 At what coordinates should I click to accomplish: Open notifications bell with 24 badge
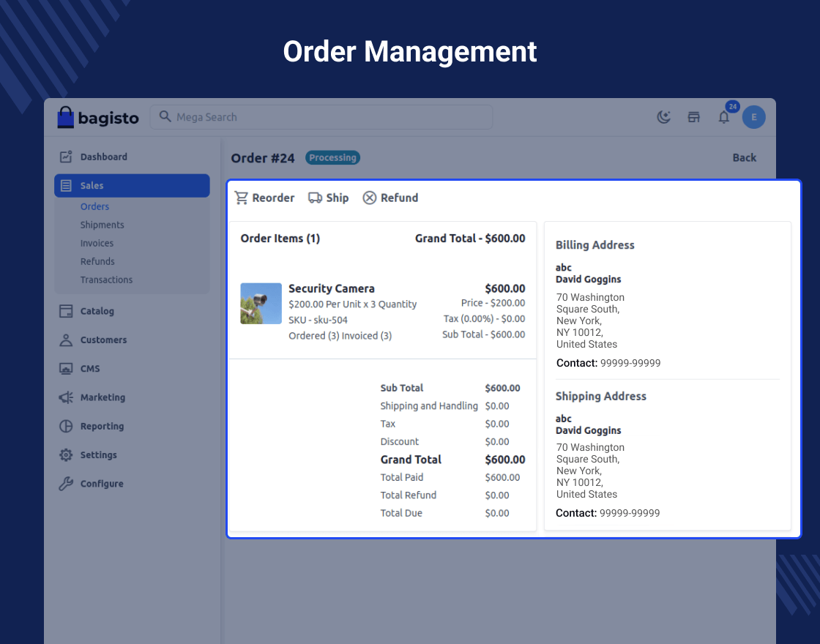(x=724, y=116)
